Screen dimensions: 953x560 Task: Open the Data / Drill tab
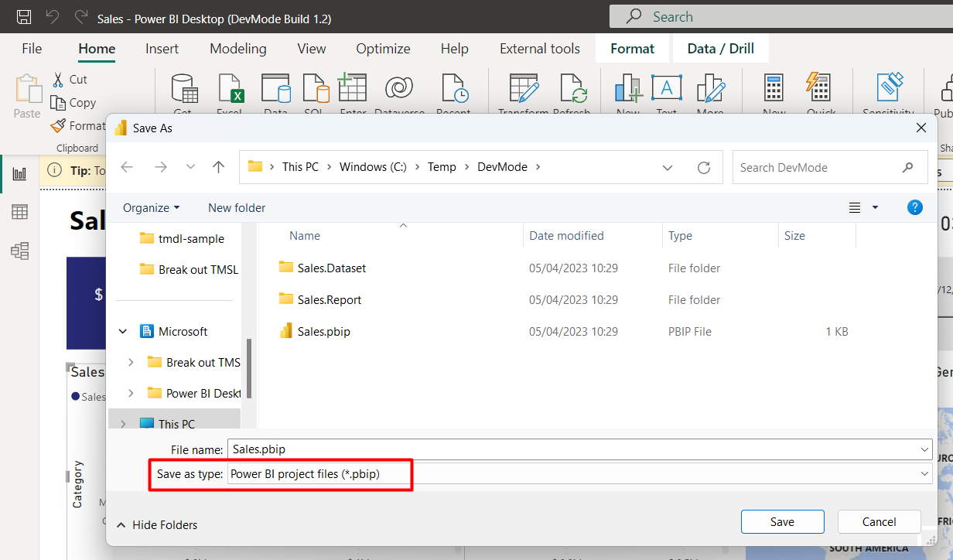click(720, 48)
